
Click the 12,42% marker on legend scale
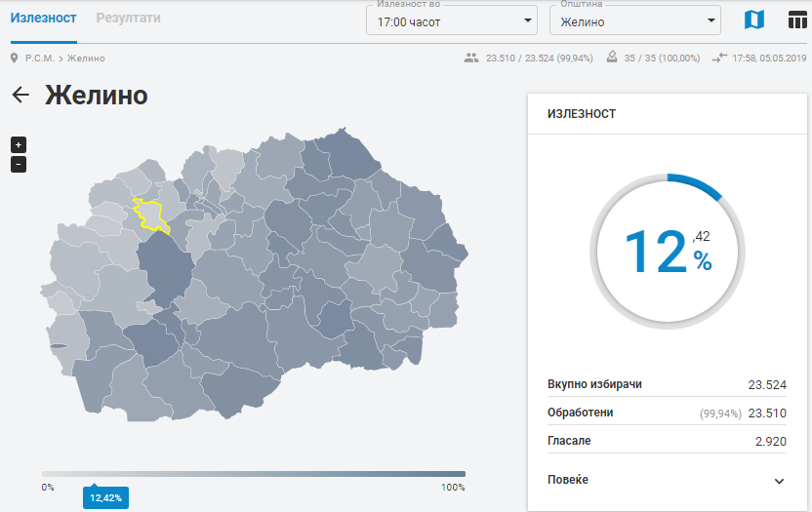coord(105,497)
